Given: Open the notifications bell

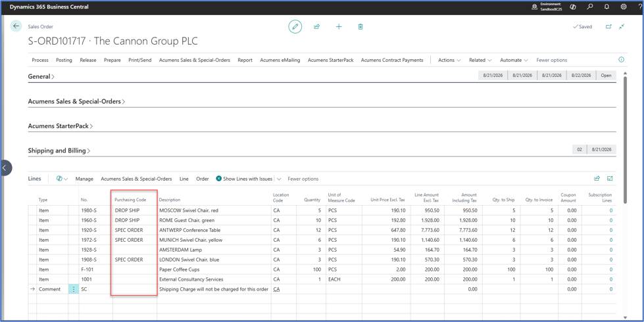Looking at the screenshot, I should pos(607,7).
